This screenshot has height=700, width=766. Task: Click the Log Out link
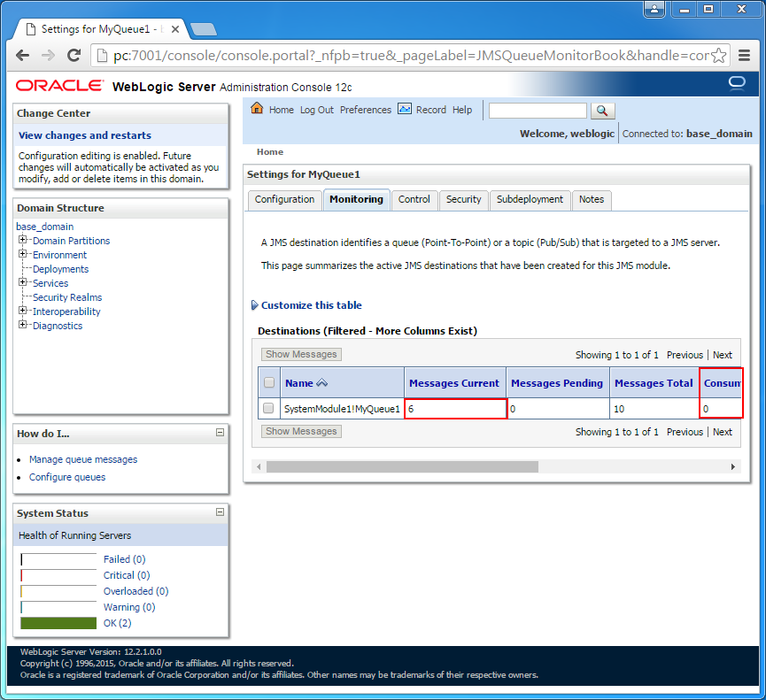pos(316,110)
